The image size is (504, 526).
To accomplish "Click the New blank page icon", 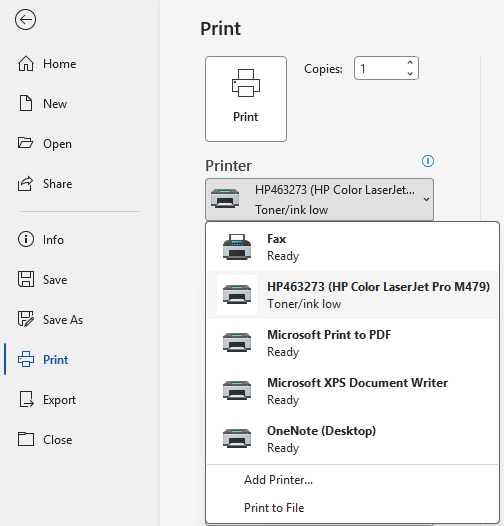I will coord(26,103).
